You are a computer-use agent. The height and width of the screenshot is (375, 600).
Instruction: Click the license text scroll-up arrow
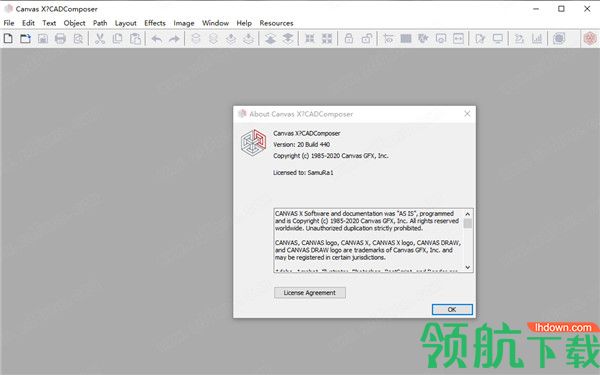coord(468,214)
